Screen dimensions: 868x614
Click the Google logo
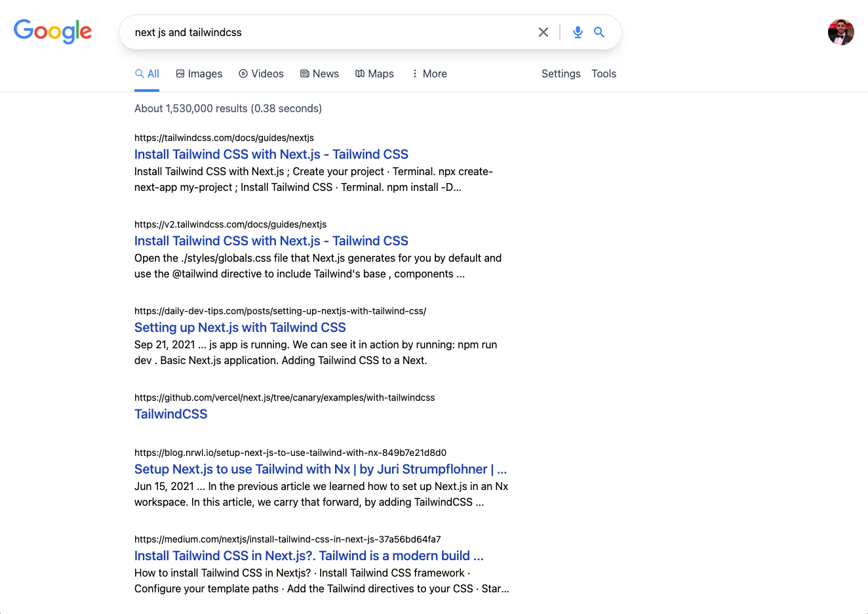pos(53,31)
